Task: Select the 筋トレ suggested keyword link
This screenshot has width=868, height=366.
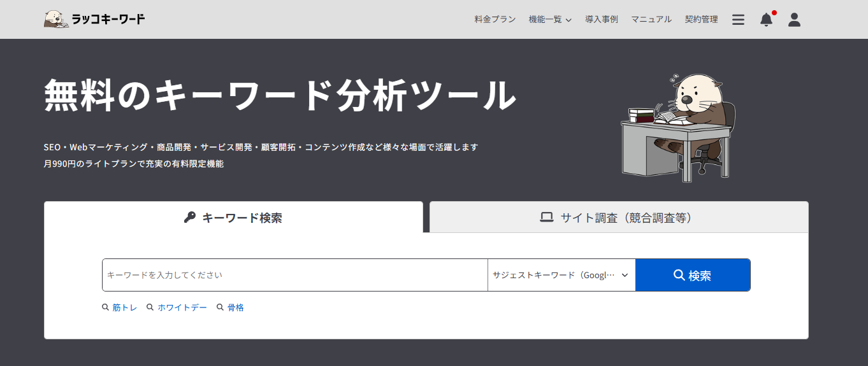Action: 125,307
